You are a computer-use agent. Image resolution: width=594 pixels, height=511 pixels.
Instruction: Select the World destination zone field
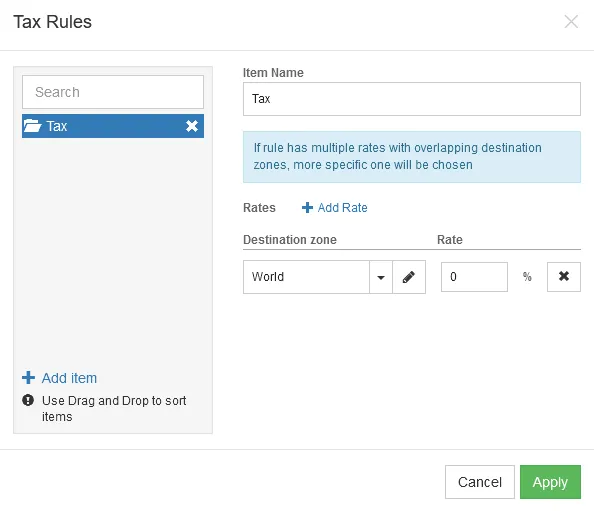pyautogui.click(x=306, y=277)
